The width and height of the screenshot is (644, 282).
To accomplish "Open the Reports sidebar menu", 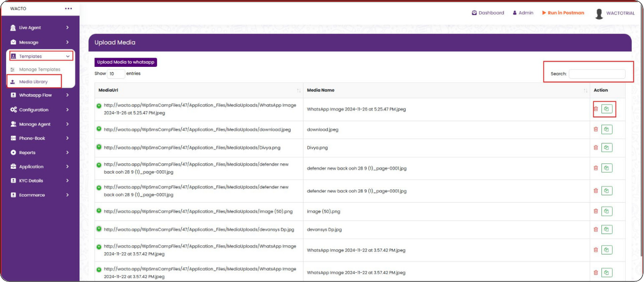I will 40,152.
